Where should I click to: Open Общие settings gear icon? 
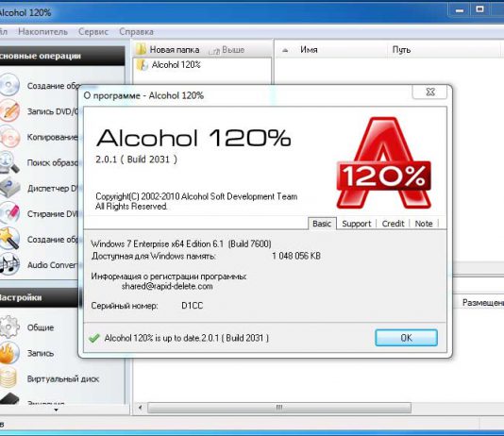tap(9, 327)
